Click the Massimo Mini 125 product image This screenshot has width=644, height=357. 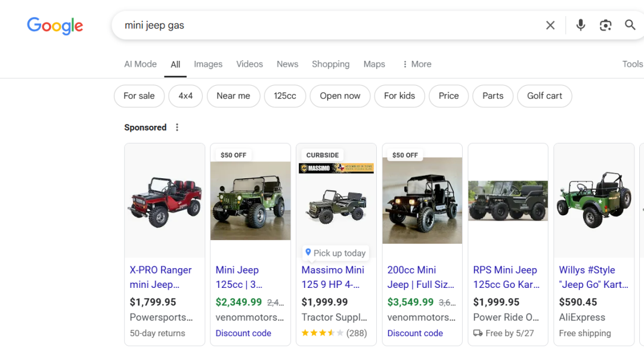click(336, 206)
